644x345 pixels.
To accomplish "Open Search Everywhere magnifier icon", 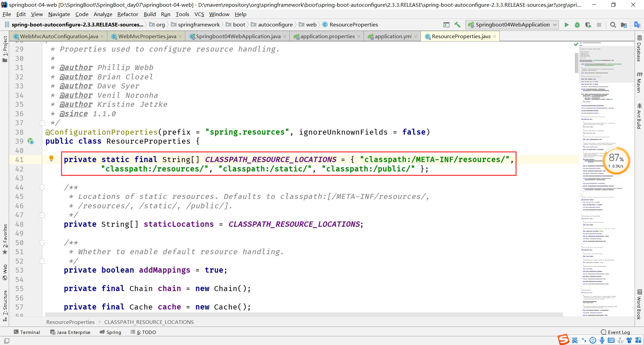I will [x=613, y=25].
